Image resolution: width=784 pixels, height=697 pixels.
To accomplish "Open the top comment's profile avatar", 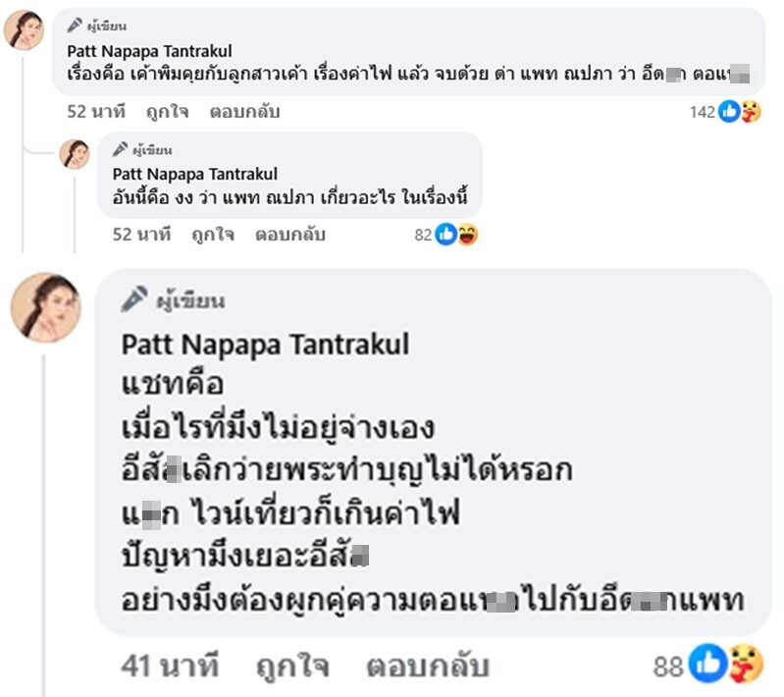I will [x=24, y=30].
